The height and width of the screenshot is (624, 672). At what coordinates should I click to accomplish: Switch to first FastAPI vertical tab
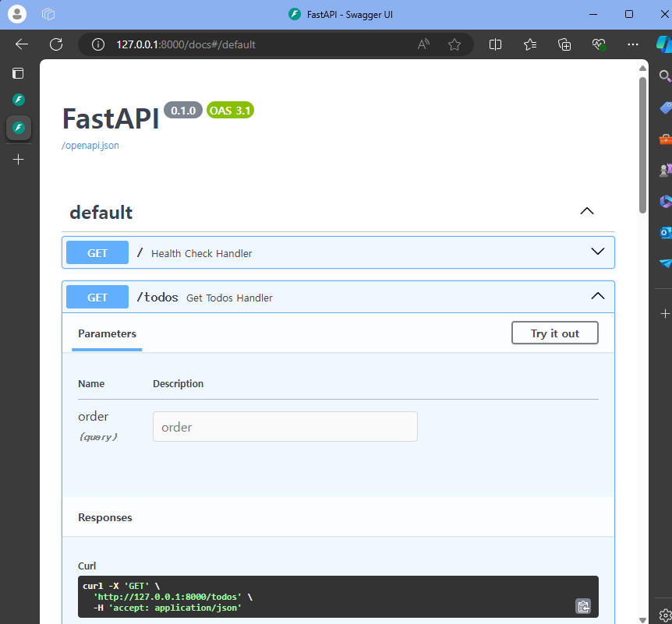point(19,100)
